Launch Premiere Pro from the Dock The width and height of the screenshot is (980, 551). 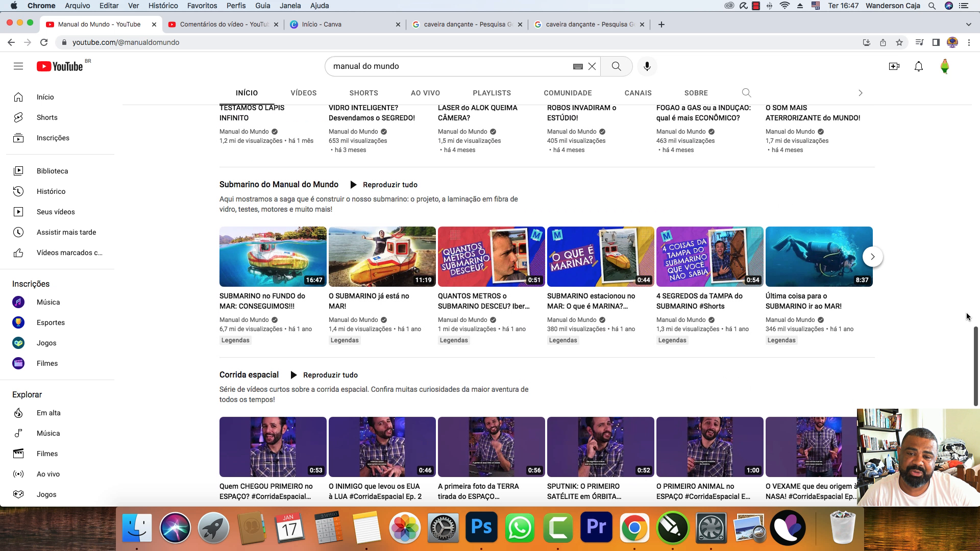pos(597,527)
